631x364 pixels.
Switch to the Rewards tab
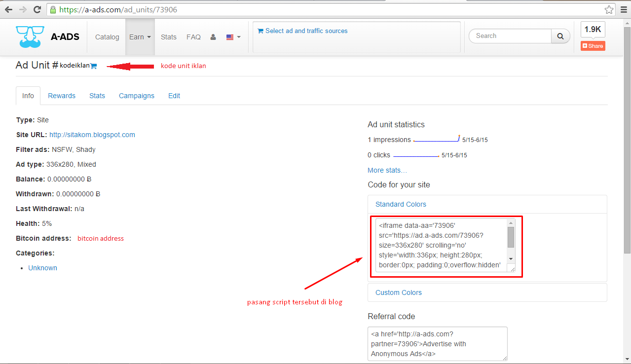tap(62, 96)
